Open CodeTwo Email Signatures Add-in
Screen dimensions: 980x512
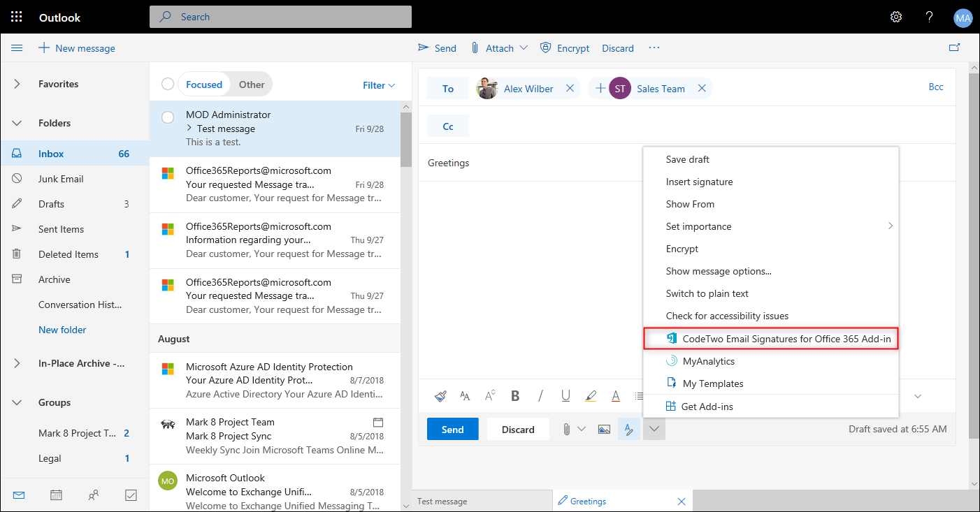click(770, 339)
